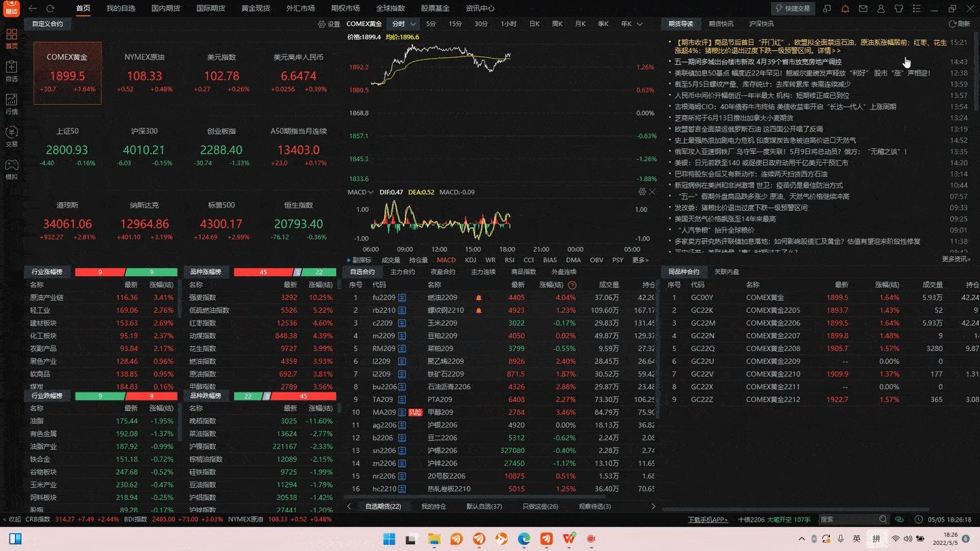
Task: Toggle the 副指标 sub-indicator option
Action: [x=359, y=260]
